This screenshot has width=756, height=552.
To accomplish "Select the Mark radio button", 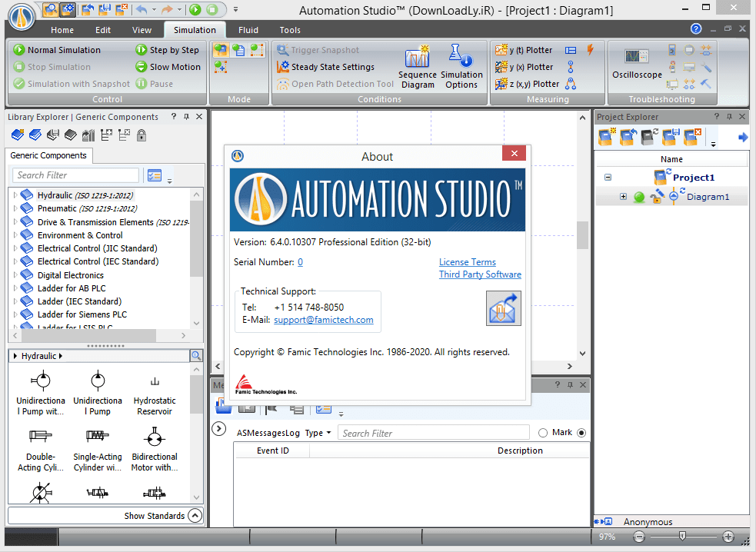I will tap(544, 433).
